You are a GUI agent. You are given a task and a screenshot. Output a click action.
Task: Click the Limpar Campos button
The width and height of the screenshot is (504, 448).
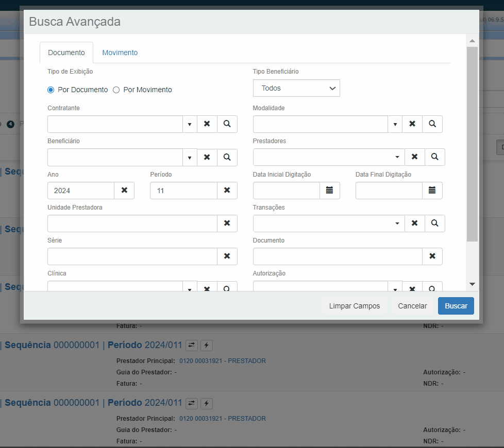(x=355, y=306)
